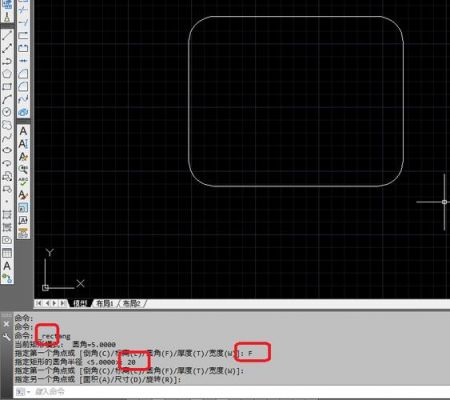
Task: Switch to the 布局2 layout tab
Action: coord(131,303)
